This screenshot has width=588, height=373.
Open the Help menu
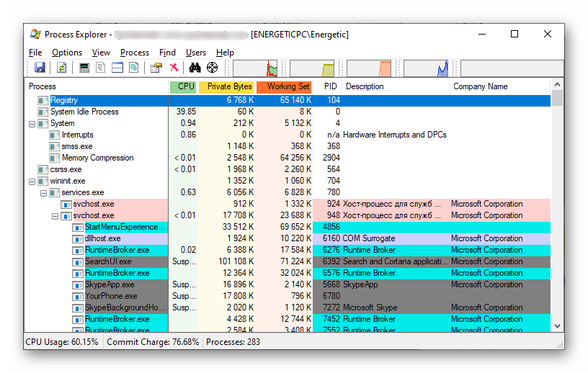(x=225, y=53)
